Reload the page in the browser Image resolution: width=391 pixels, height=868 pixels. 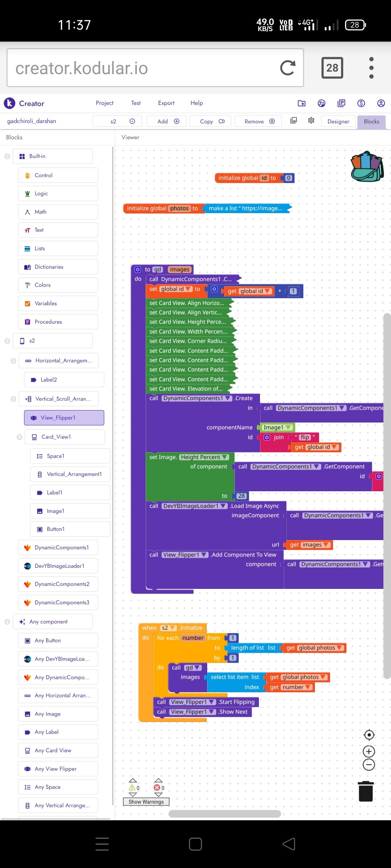click(x=287, y=68)
